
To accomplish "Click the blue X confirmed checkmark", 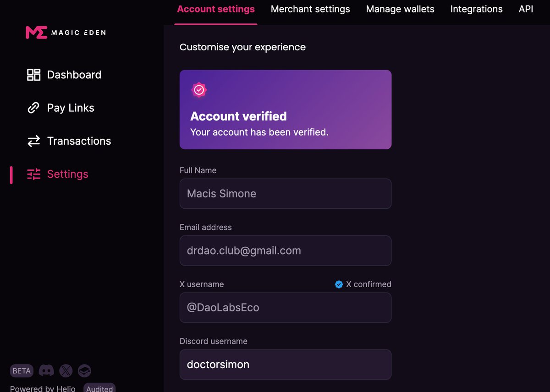I will (339, 284).
